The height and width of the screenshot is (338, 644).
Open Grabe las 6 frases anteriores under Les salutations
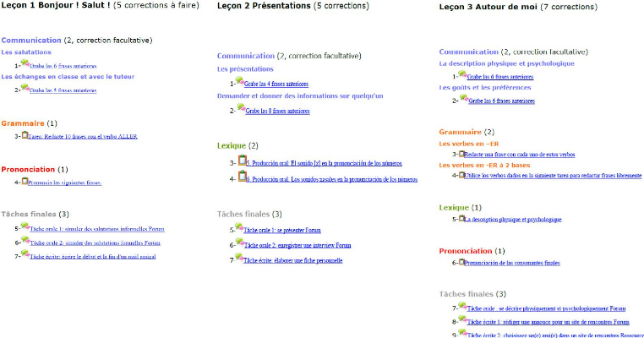(63, 66)
